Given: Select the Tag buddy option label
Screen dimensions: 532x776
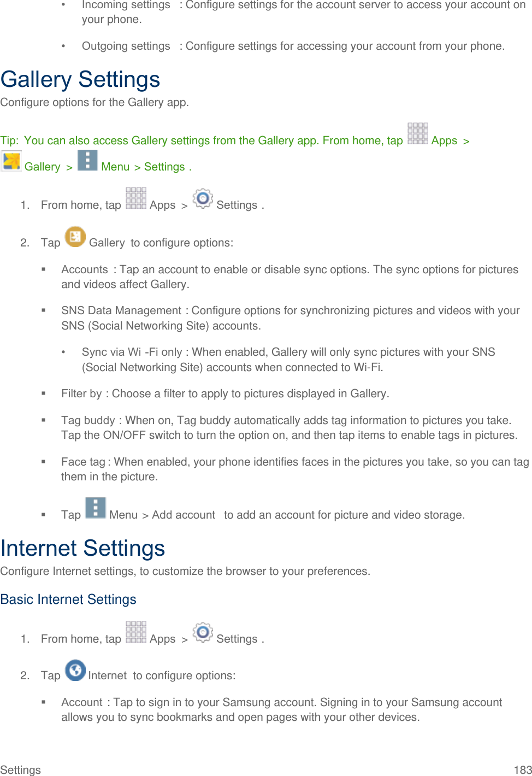Looking at the screenshot, I should (88, 420).
